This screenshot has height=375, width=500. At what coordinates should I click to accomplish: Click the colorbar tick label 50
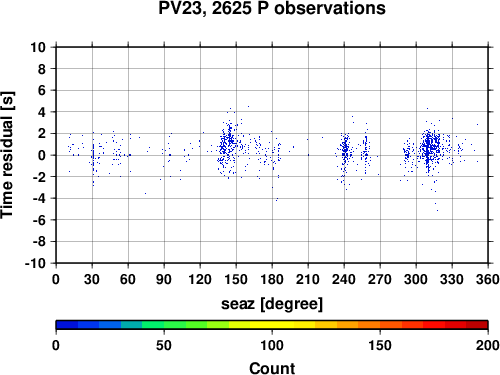tap(164, 345)
